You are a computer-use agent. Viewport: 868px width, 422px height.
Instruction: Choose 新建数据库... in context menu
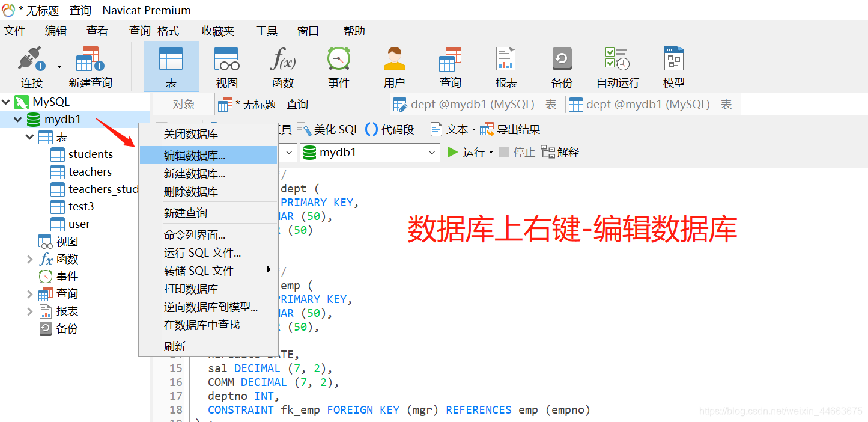point(208,174)
